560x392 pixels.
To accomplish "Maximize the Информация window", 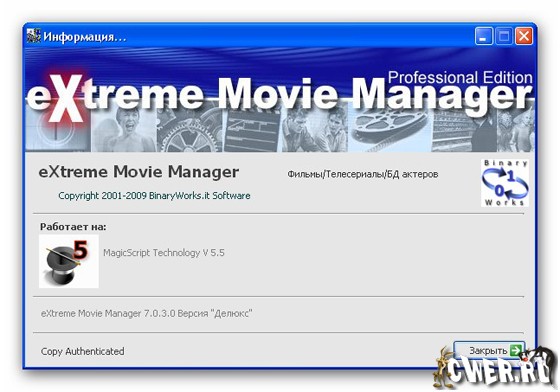I will pos(504,36).
